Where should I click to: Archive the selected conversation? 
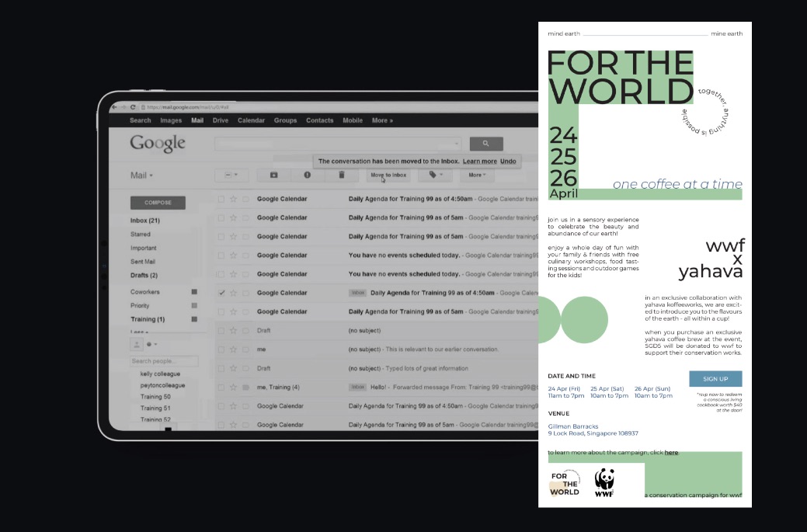[x=274, y=175]
